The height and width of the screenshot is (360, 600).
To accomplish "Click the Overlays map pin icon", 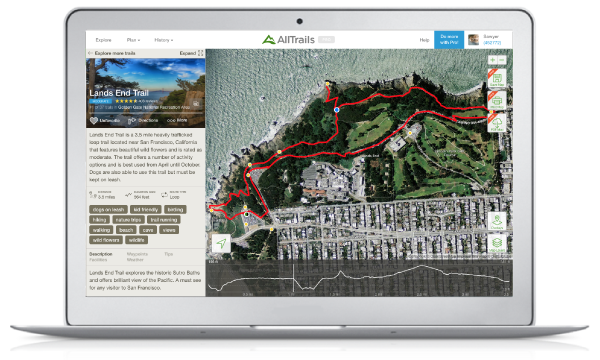I will (x=497, y=221).
